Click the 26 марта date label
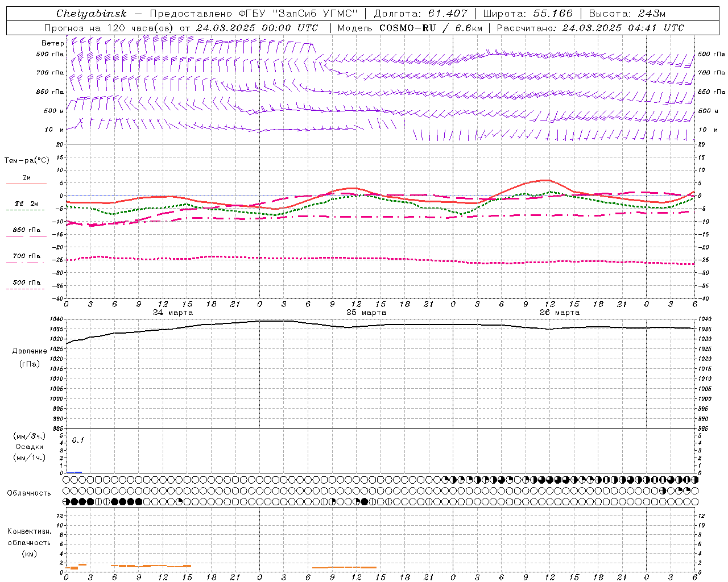The height and width of the screenshot is (582, 728). (x=560, y=313)
